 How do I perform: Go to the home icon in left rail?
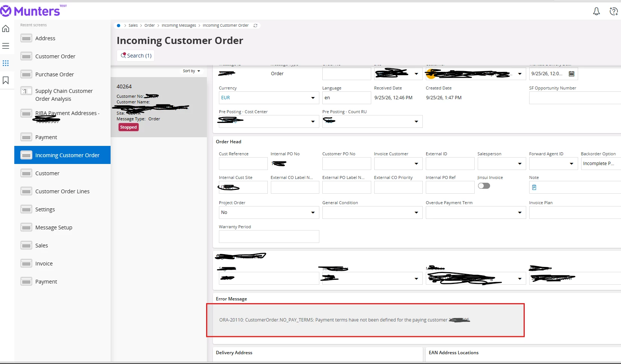pos(6,29)
